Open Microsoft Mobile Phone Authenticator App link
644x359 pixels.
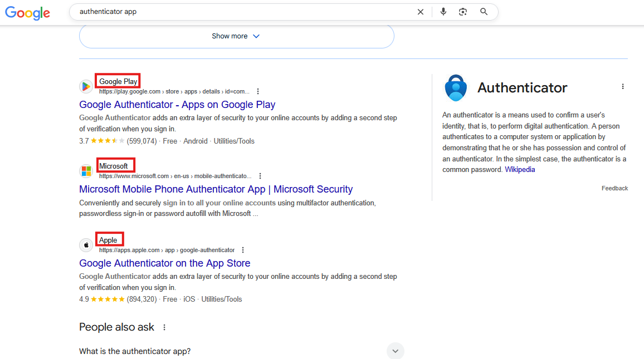216,189
